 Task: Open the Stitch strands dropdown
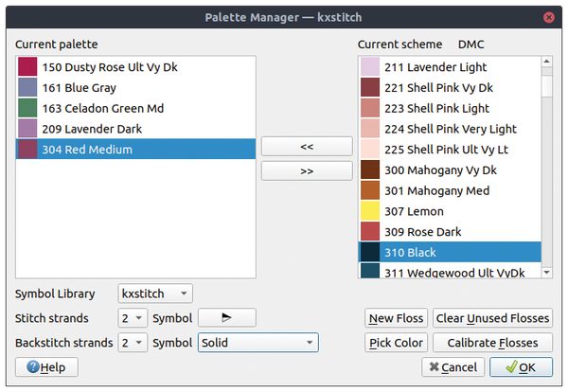click(133, 318)
